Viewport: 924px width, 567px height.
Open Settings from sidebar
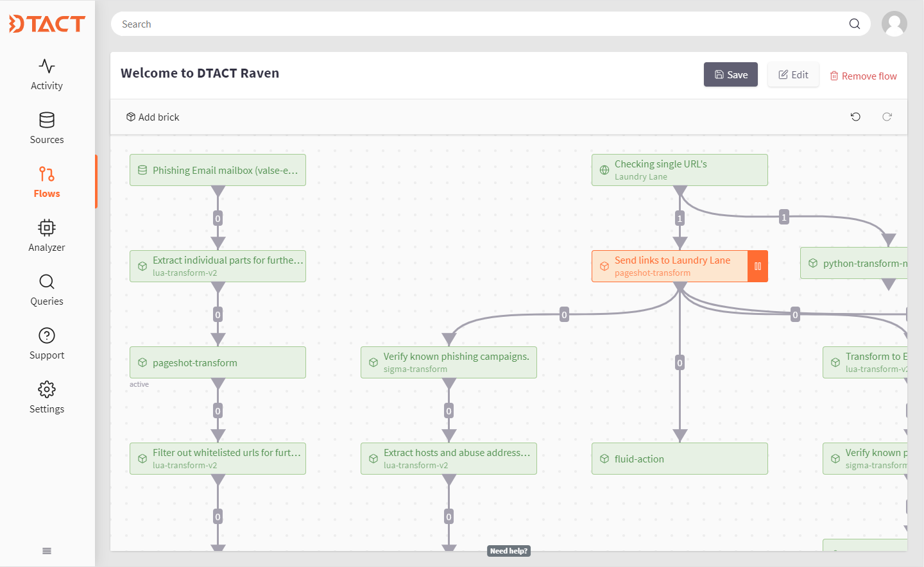click(47, 398)
